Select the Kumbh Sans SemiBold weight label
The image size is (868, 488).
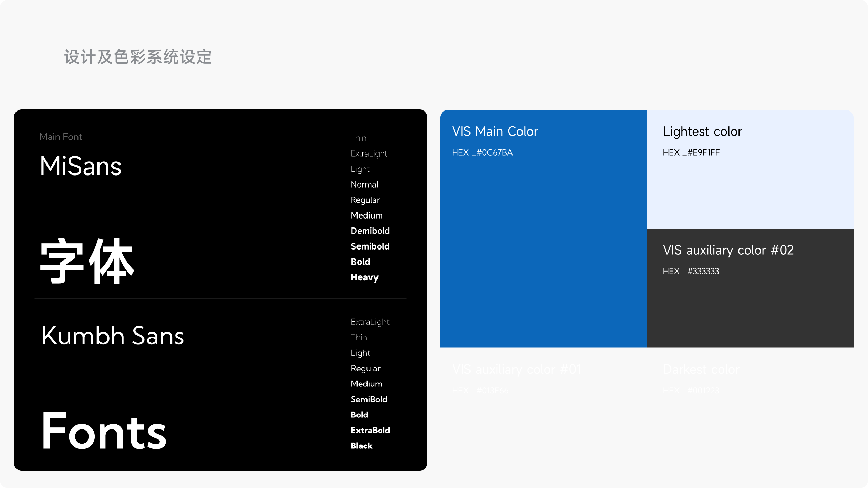click(x=369, y=399)
